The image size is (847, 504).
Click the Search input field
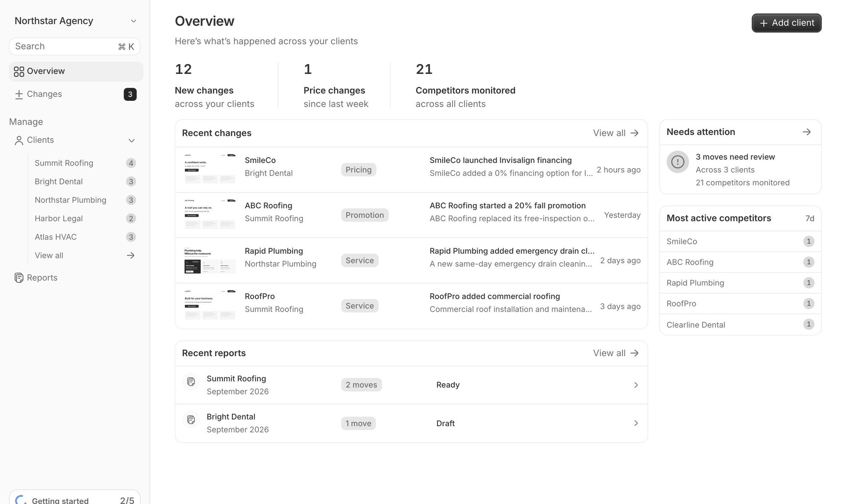(x=75, y=47)
